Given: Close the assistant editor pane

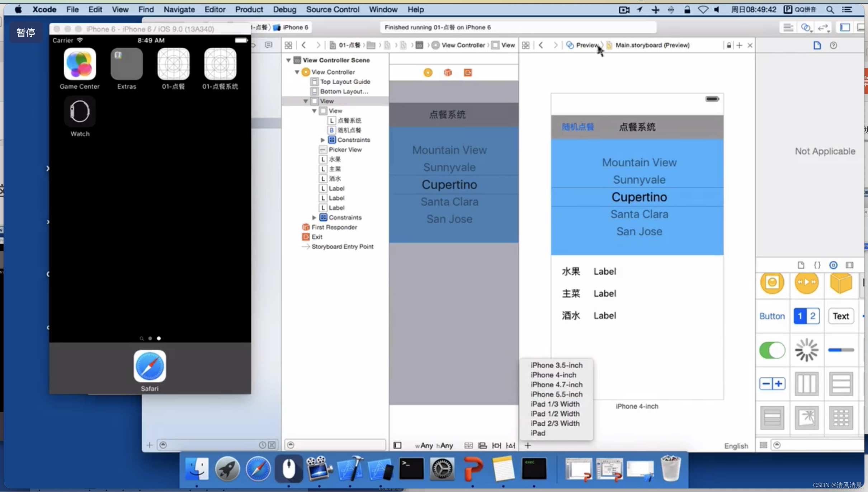Looking at the screenshot, I should pyautogui.click(x=750, y=45).
